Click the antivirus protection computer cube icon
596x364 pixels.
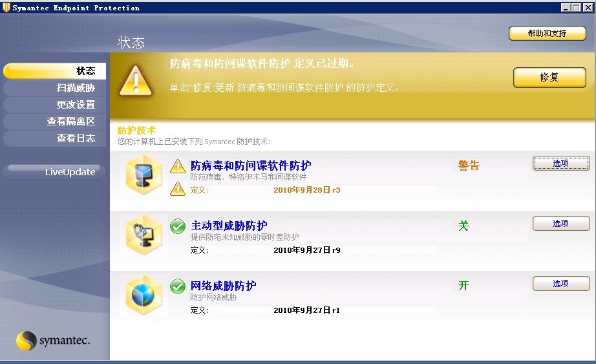(144, 175)
